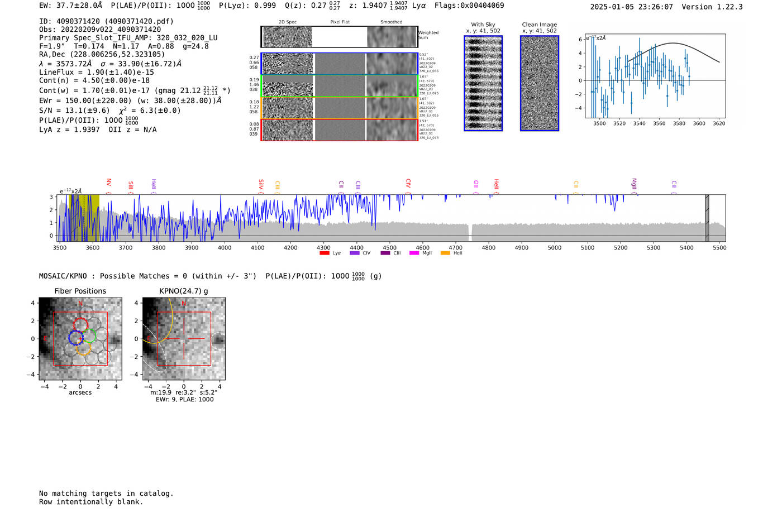Click the m:19.9 re:3.2" s:5.2" caption
The width and height of the screenshot is (782, 532).
(x=184, y=392)
